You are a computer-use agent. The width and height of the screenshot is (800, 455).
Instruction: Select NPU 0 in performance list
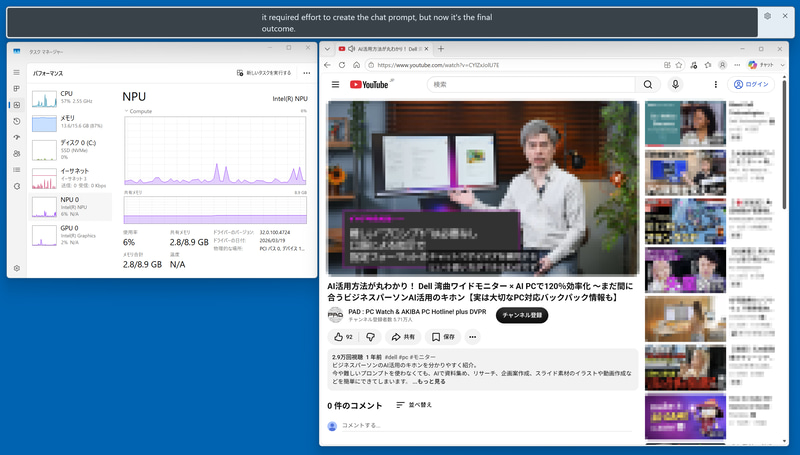pos(70,207)
